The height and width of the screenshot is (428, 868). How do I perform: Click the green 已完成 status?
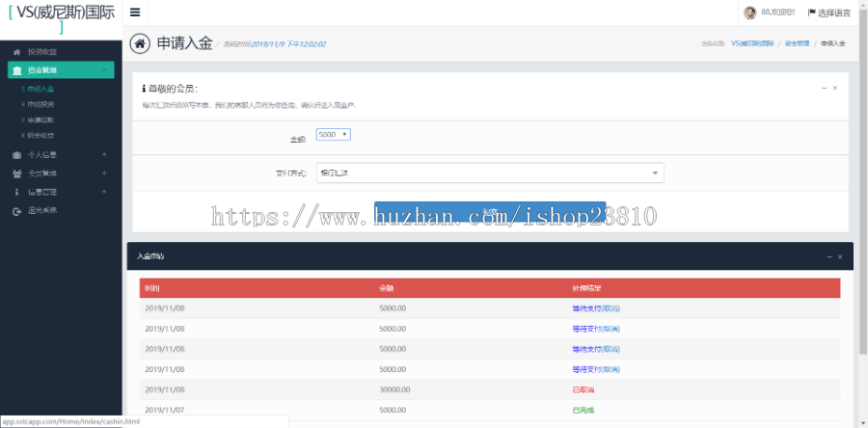583,411
